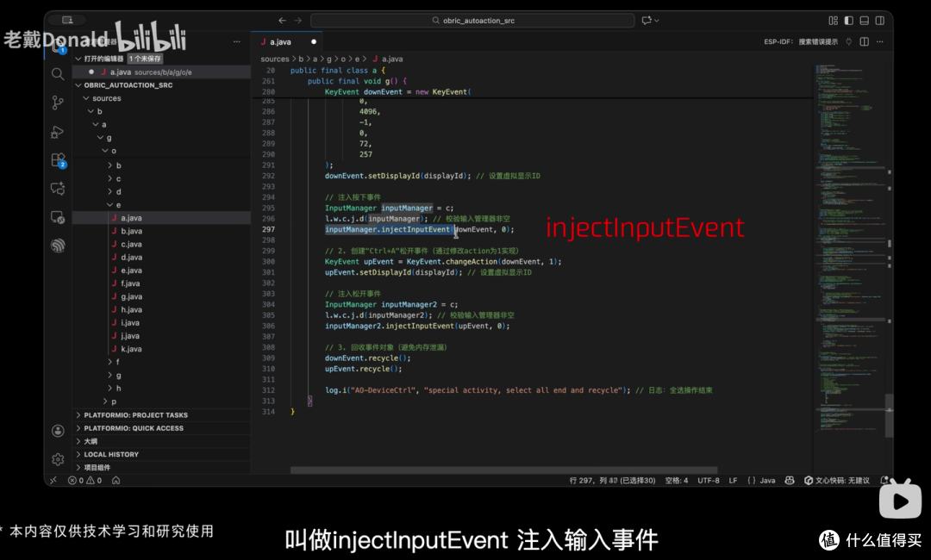Change end of line sequence LF
The width and height of the screenshot is (931, 560).
coord(733,481)
